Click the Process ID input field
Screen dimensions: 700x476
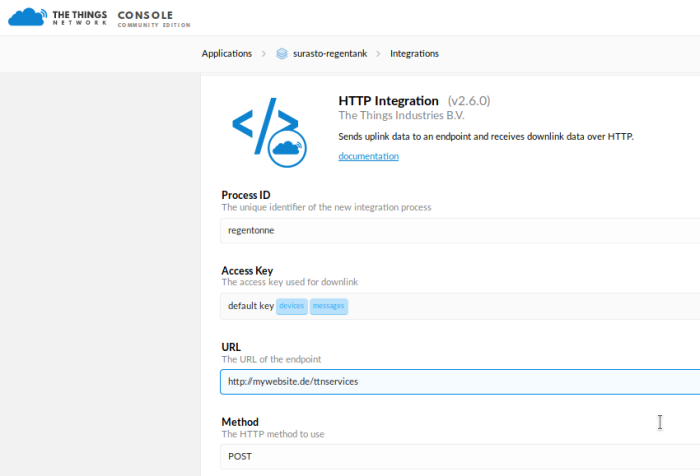(x=460, y=230)
